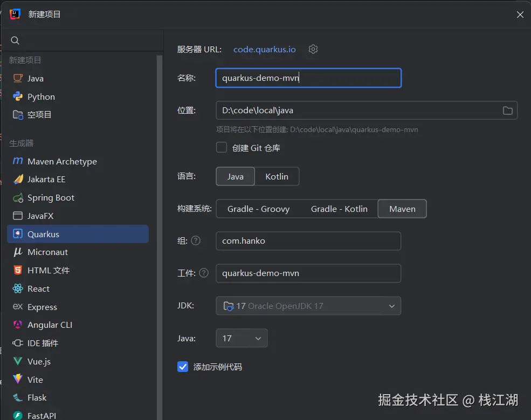Click the Flask logo icon
Screen dimensions: 531x420
click(x=18, y=397)
